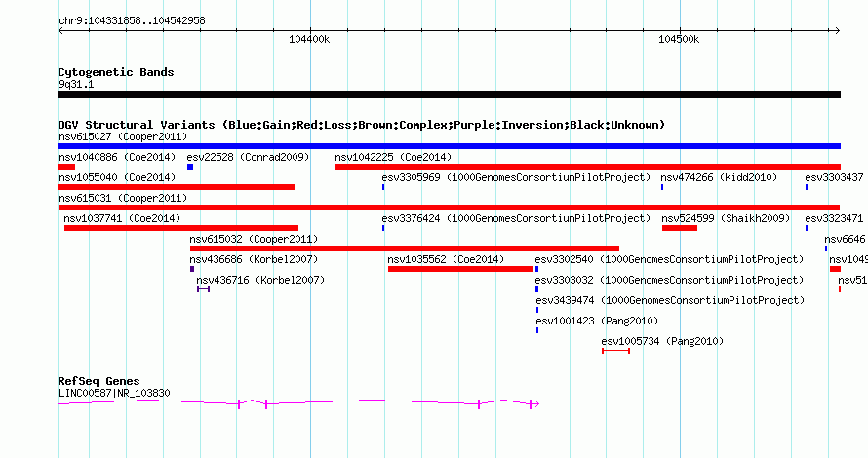This screenshot has width=868, height=458.
Task: Click the esv3303032 variant label
Action: point(669,280)
